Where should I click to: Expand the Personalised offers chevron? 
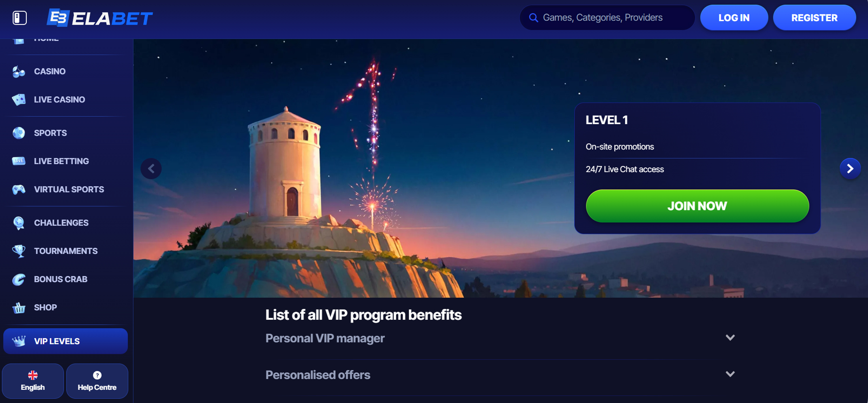point(730,374)
